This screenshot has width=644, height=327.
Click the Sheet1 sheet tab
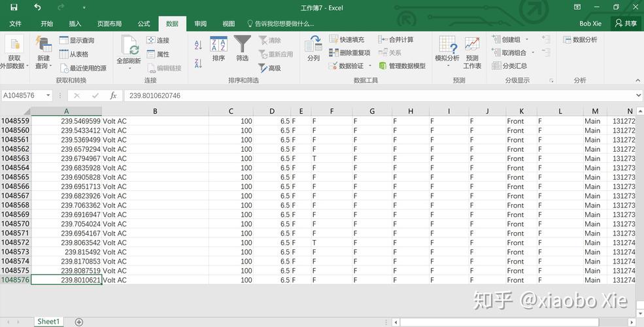tap(48, 322)
